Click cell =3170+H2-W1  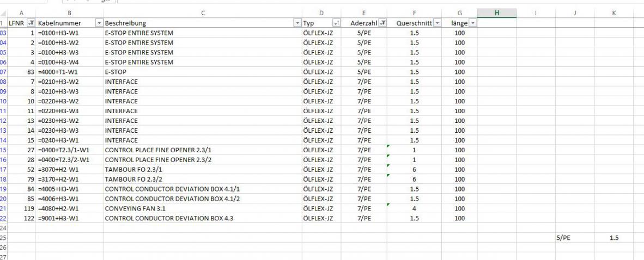(69, 179)
